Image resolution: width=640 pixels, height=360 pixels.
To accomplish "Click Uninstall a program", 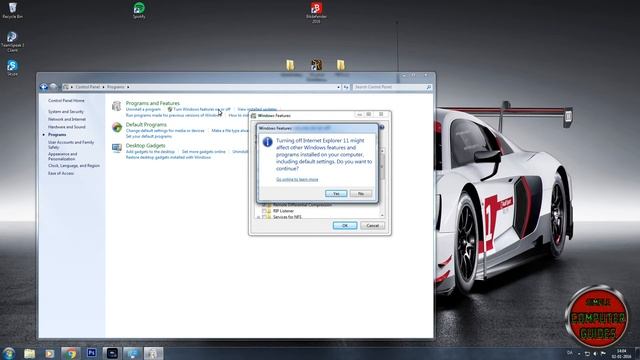I will pos(143,109).
